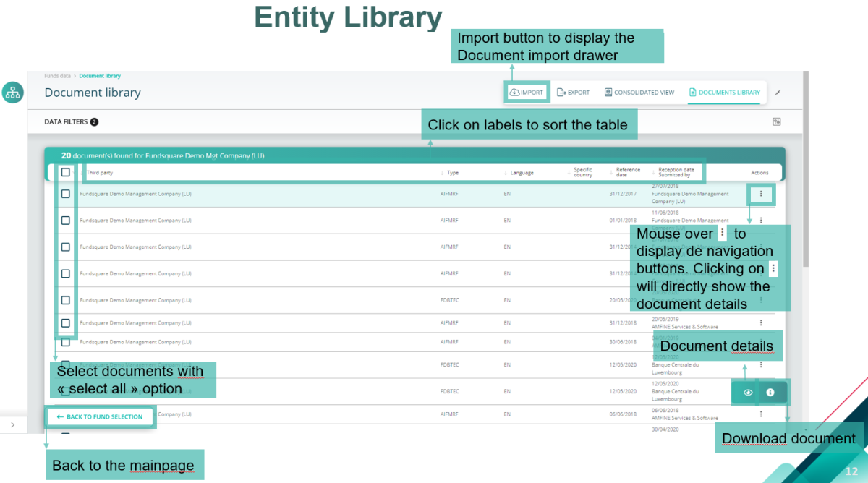Click the eye icon to preview the document
The height and width of the screenshot is (483, 868).
coord(747,392)
